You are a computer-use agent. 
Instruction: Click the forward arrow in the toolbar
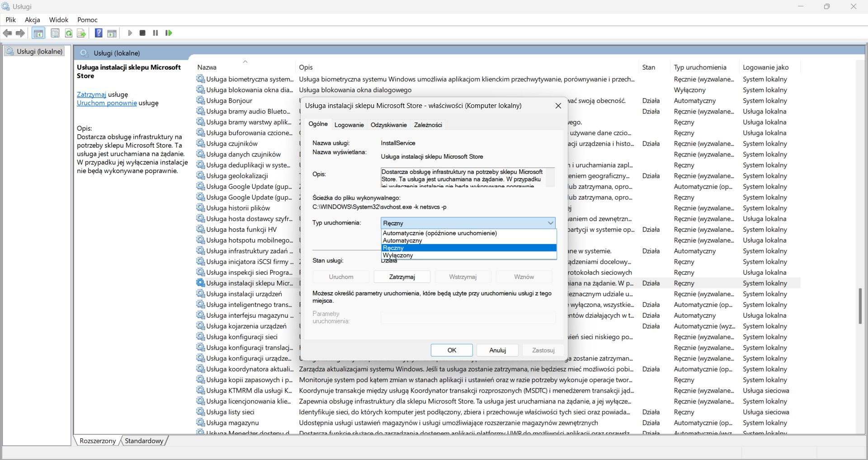(20, 33)
